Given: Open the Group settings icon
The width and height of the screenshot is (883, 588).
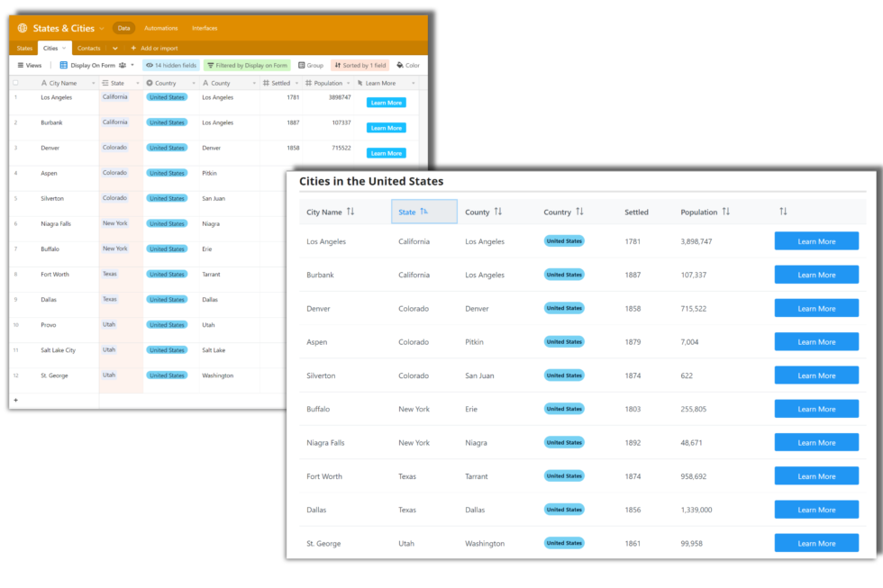Looking at the screenshot, I should (301, 65).
